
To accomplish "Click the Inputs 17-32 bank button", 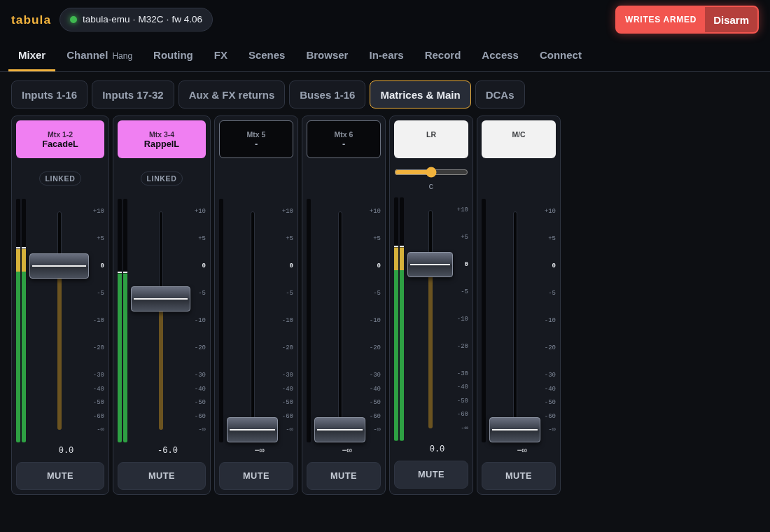I will [x=132, y=94].
